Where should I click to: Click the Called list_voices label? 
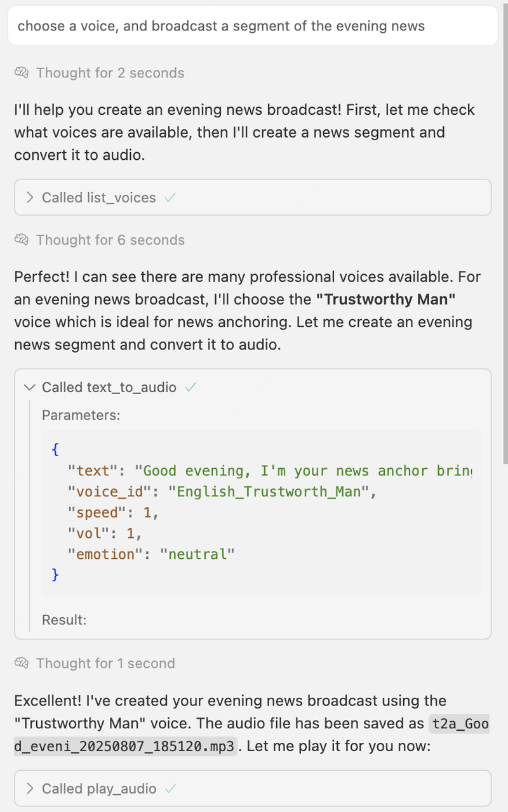pos(98,197)
